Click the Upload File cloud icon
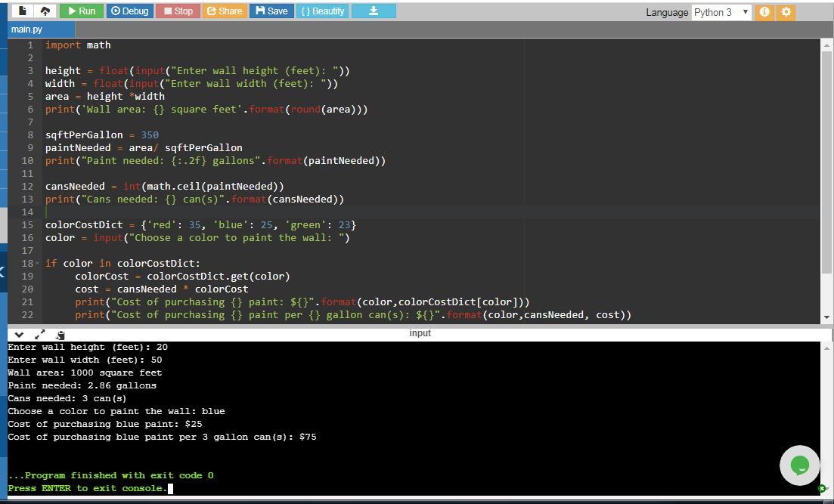The image size is (834, 504). 45,11
